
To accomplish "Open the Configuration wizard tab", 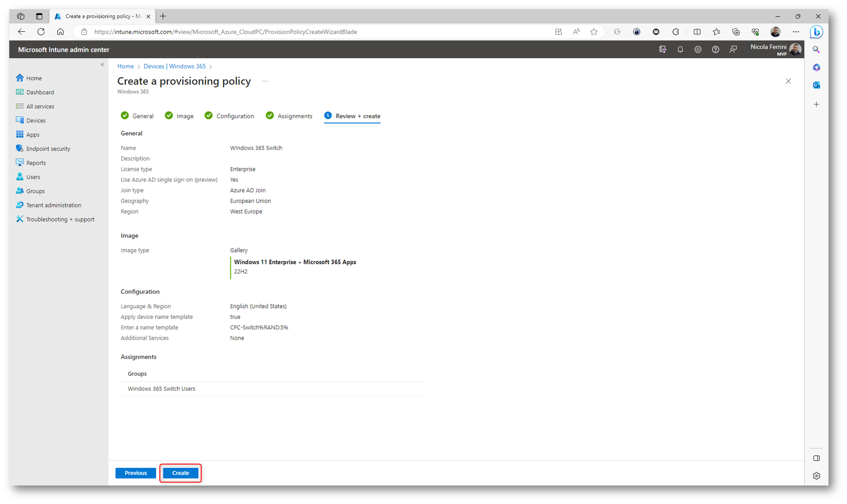I will [229, 116].
